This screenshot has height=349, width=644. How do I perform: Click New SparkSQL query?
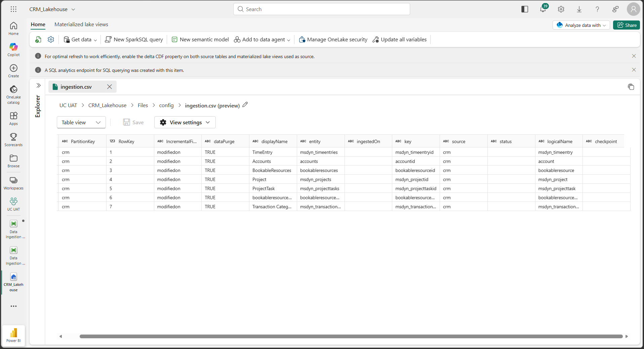click(x=134, y=40)
